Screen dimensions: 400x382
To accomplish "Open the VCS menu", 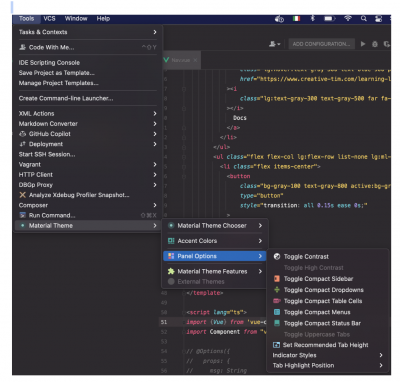I will point(49,19).
